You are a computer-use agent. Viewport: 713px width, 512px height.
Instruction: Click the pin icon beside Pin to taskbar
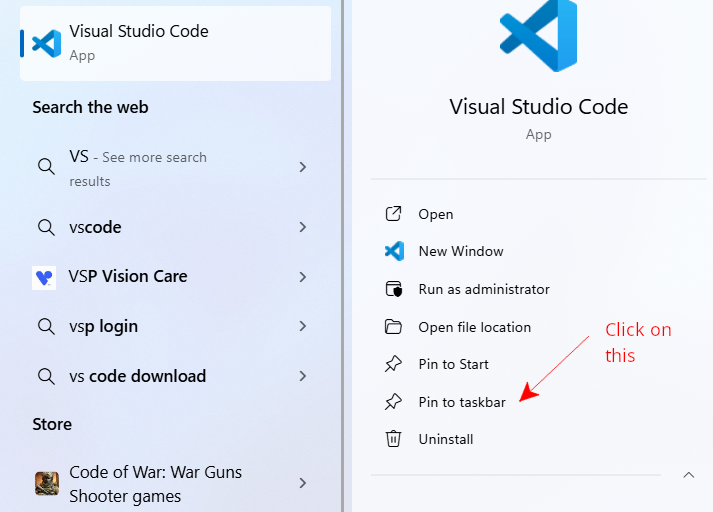point(393,402)
